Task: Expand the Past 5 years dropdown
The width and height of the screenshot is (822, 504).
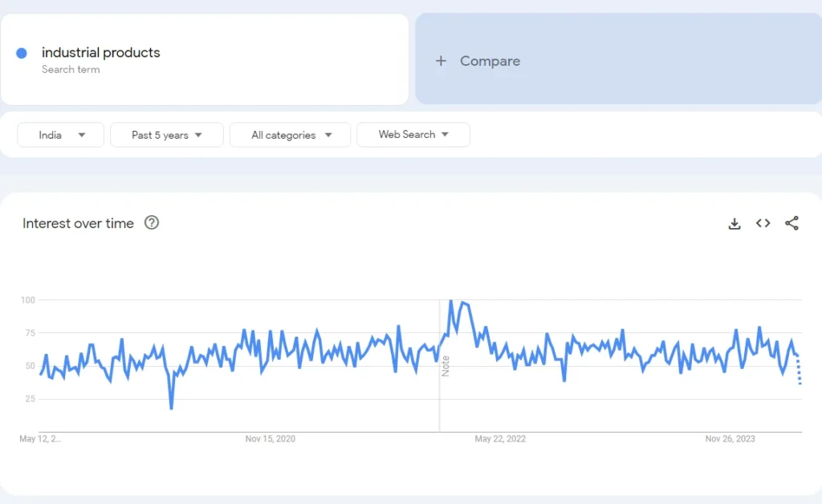Action: (x=166, y=135)
